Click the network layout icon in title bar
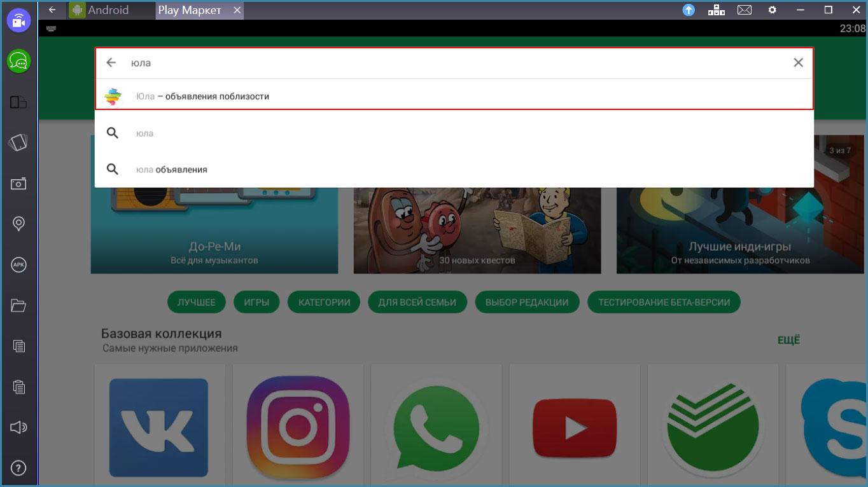The width and height of the screenshot is (868, 487). pos(717,10)
